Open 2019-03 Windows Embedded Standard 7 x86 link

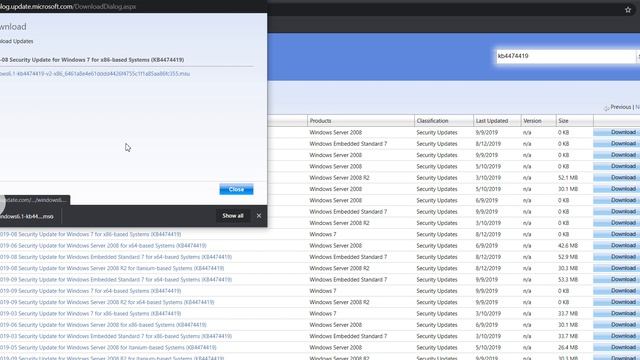[116, 336]
